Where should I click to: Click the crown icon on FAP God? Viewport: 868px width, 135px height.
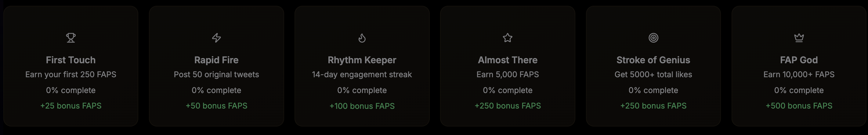click(x=799, y=38)
